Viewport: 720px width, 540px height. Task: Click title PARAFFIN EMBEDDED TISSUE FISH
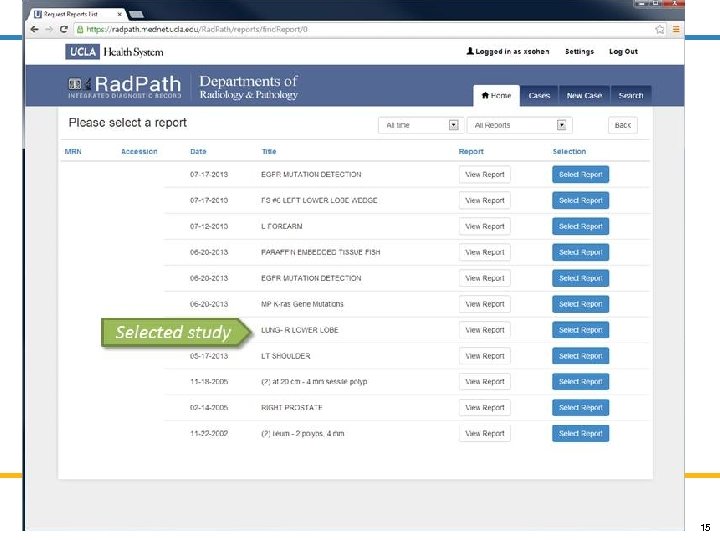click(321, 252)
